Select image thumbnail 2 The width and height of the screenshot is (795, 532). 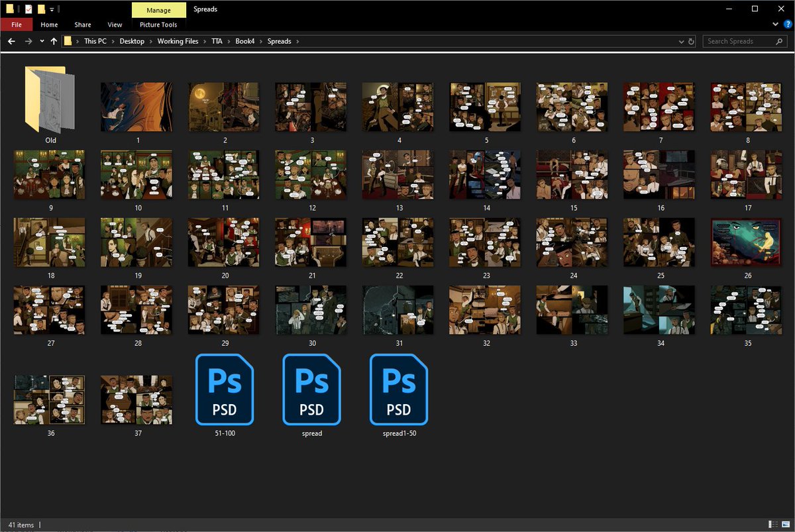tap(225, 107)
